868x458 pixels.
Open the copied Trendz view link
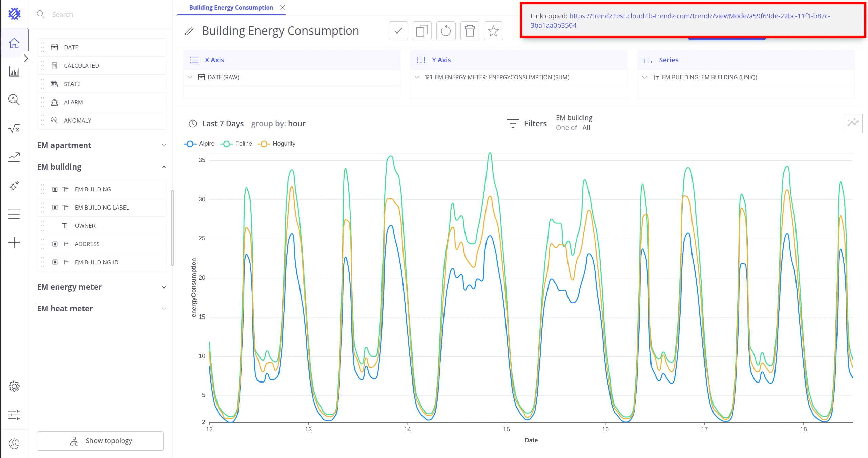680,20
